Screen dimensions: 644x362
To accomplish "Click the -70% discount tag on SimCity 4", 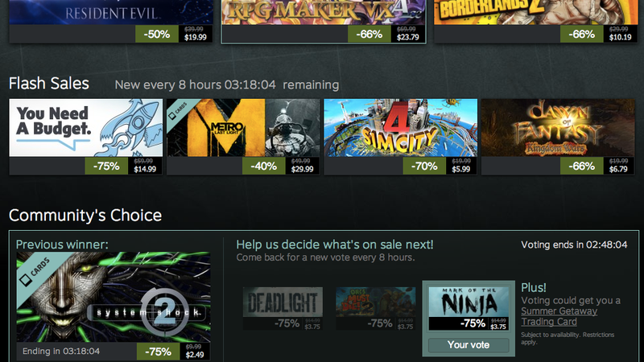I will click(424, 167).
